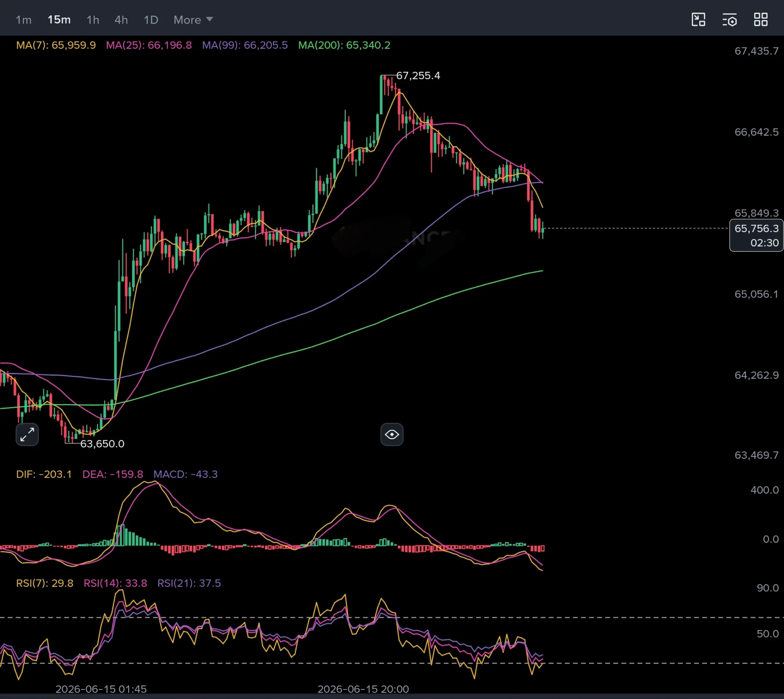This screenshot has height=699, width=784.
Task: Click the 400.0 MACD axis label
Action: [x=764, y=490]
